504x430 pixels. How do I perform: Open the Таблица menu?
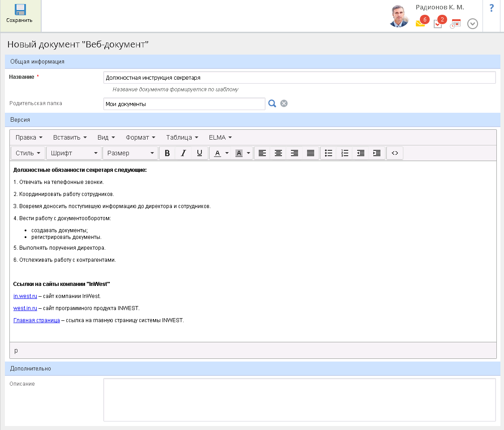[182, 137]
